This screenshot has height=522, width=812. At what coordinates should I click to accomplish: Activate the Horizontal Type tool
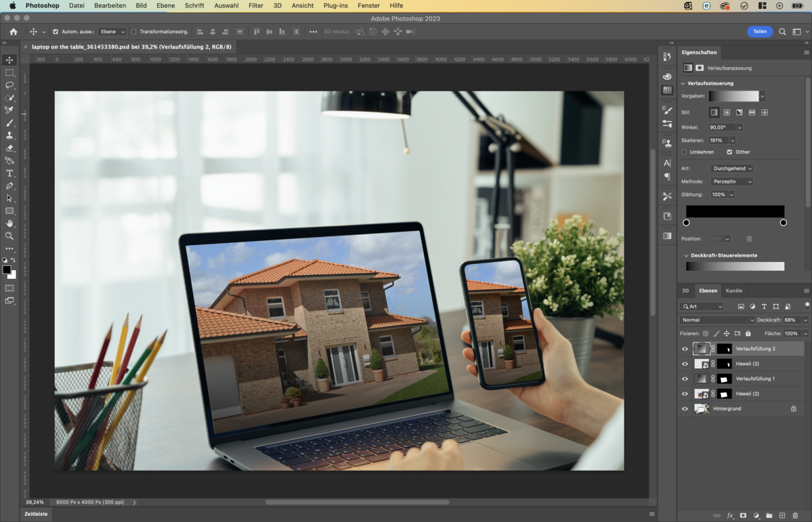[9, 173]
